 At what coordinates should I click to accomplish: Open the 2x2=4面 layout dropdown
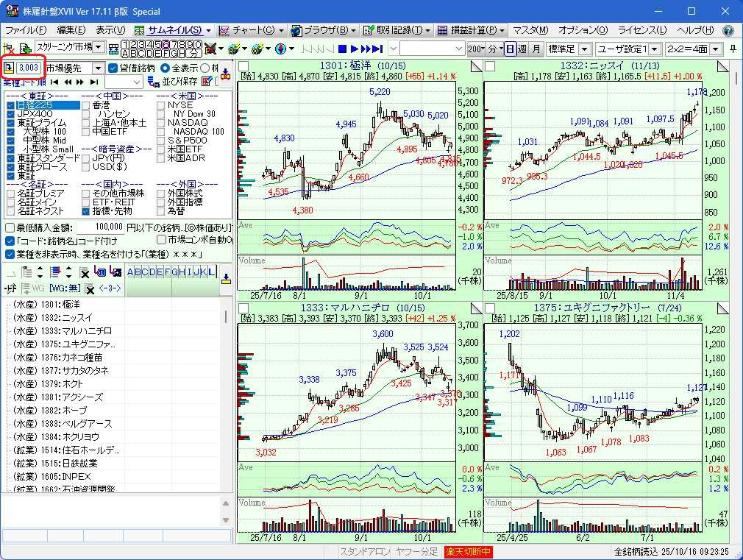pyautogui.click(x=715, y=49)
